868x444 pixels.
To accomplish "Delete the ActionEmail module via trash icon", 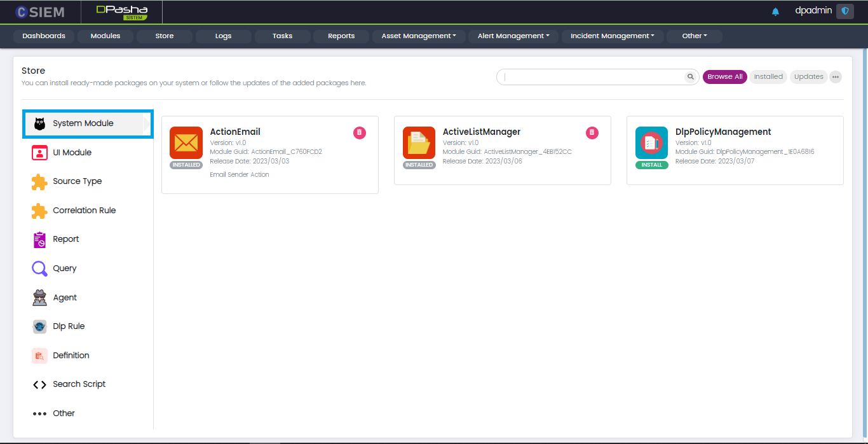I will [360, 132].
